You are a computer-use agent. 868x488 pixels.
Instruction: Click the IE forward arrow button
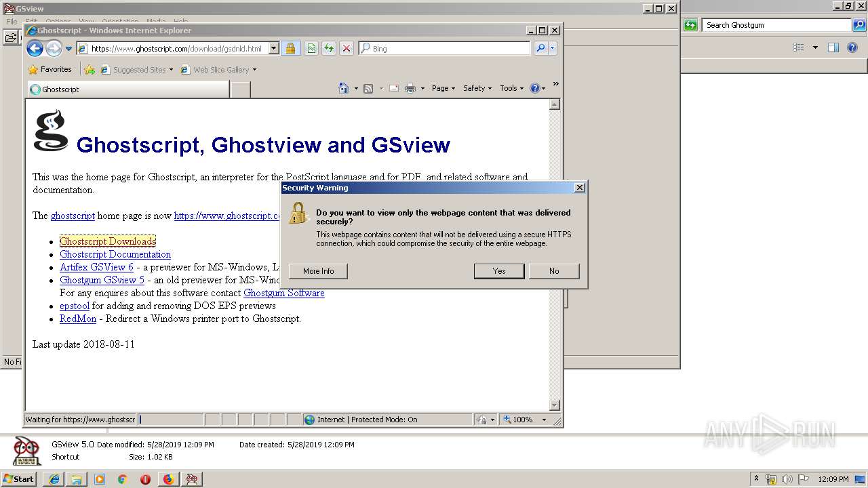coord(54,48)
